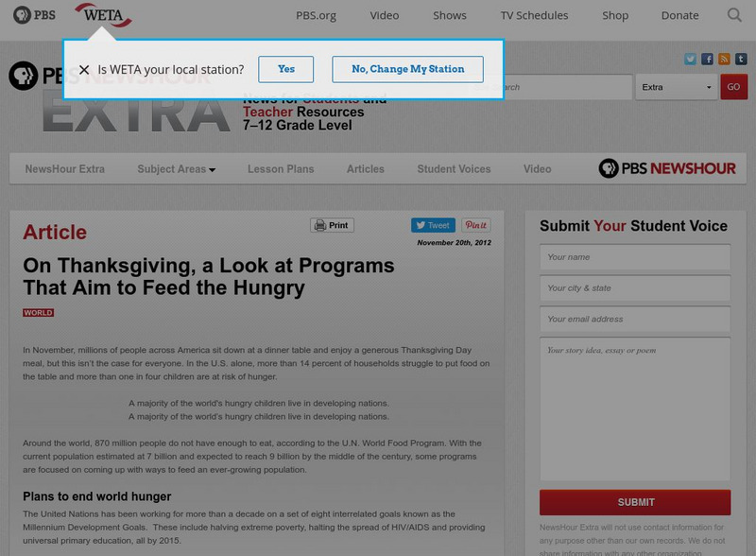Screen dimensions: 756x556
Task: Click the Teacher Resources tagline
Action: [x=303, y=112]
